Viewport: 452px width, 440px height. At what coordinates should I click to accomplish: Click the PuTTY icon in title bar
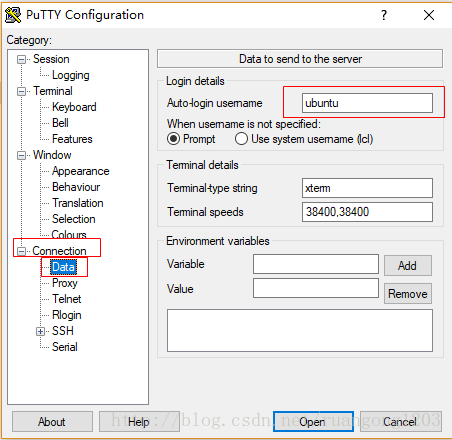coord(13,15)
